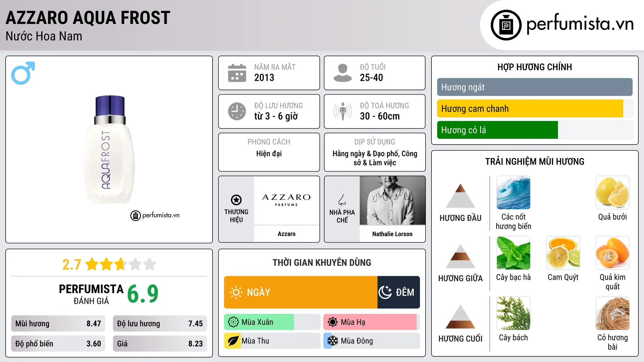644x362 pixels.
Task: Click the person icon beside age range
Action: pos(343,73)
